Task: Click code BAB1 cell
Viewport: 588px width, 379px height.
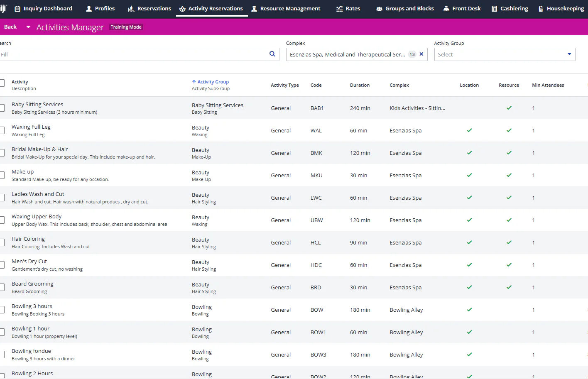Action: (x=317, y=108)
